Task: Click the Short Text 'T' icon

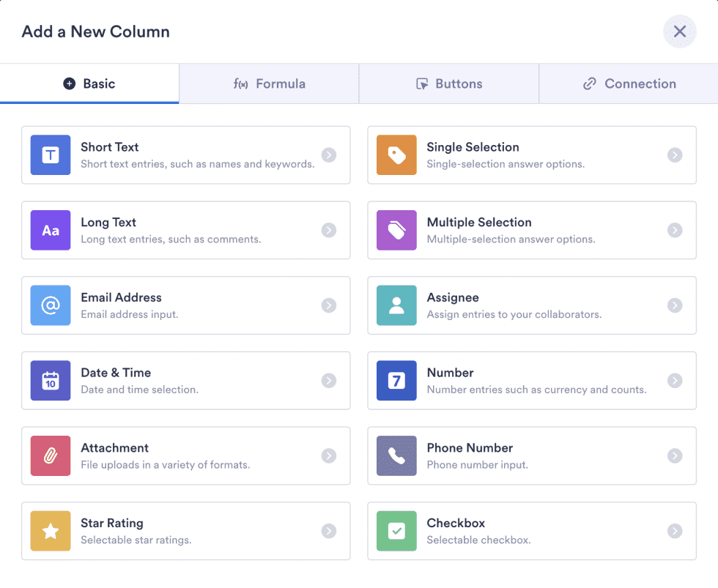Action: click(x=51, y=155)
